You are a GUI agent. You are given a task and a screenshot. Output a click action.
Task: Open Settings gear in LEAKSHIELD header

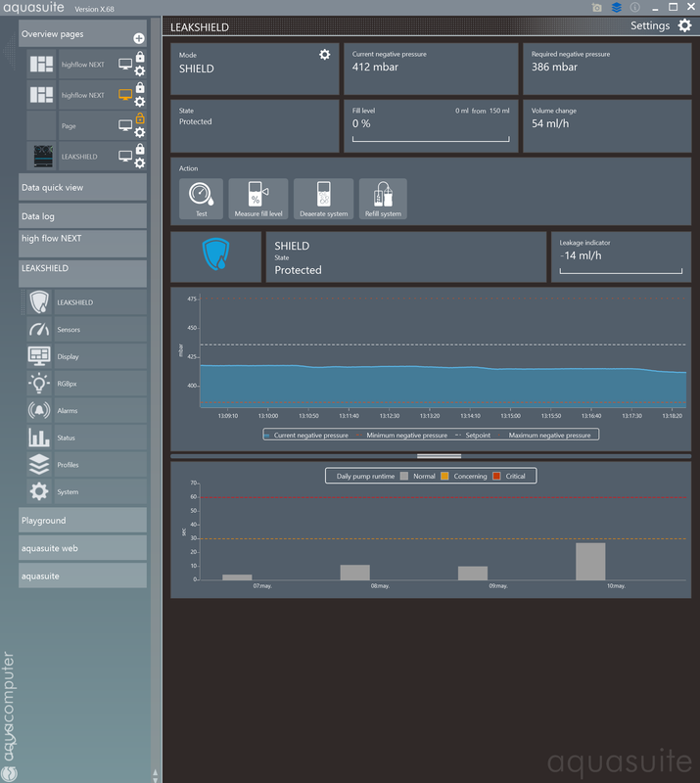coord(684,25)
